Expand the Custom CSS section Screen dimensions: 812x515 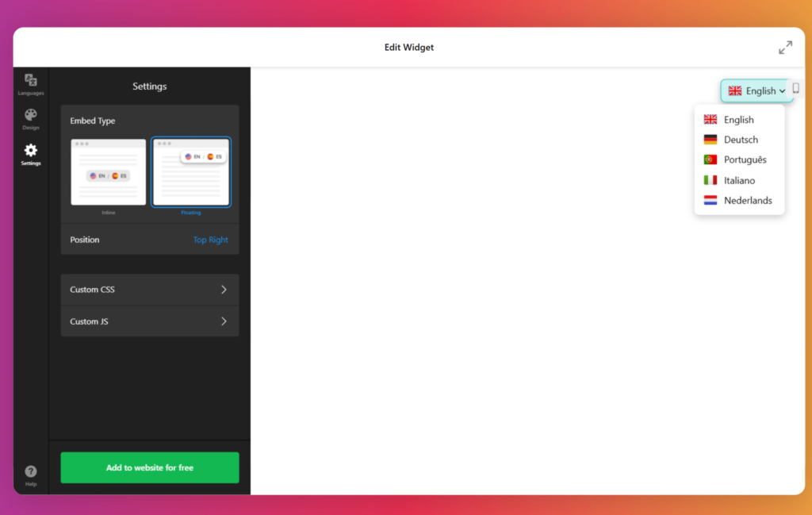[x=149, y=290]
